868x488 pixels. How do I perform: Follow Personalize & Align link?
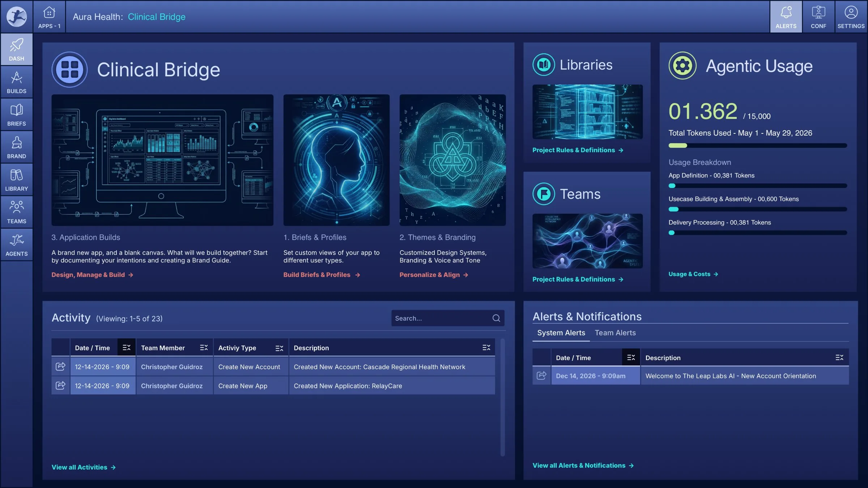(x=434, y=275)
